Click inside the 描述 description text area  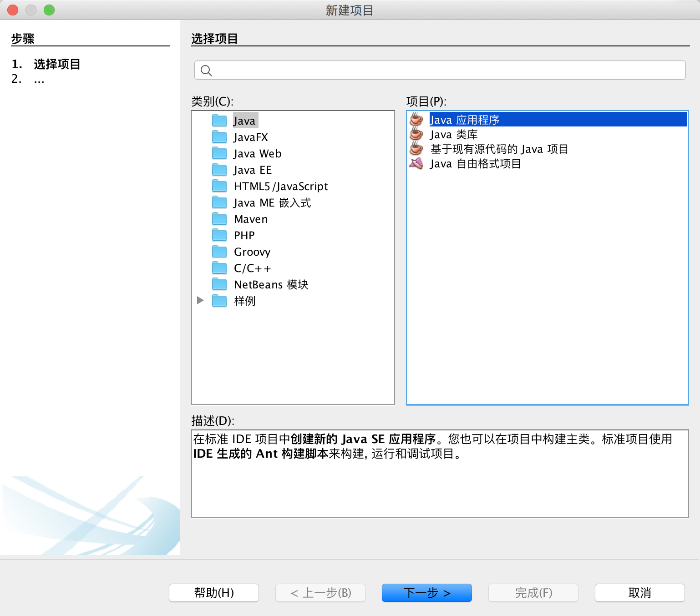tap(440, 474)
